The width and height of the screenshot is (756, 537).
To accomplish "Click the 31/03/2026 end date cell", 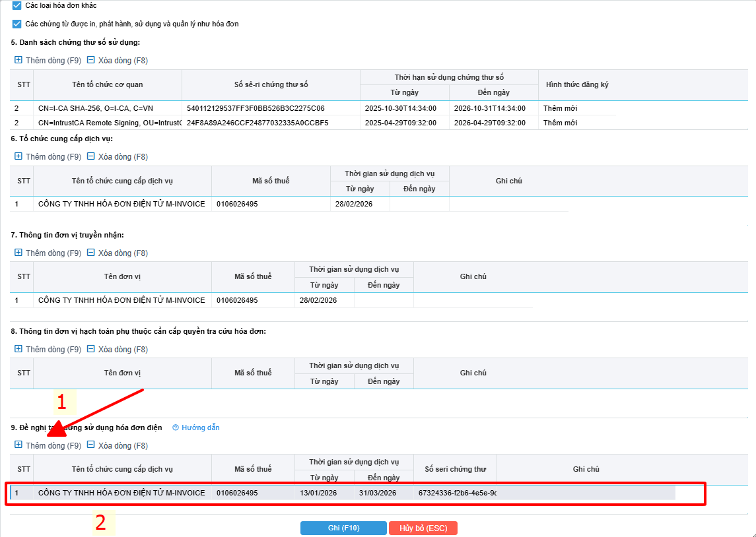I will (378, 493).
